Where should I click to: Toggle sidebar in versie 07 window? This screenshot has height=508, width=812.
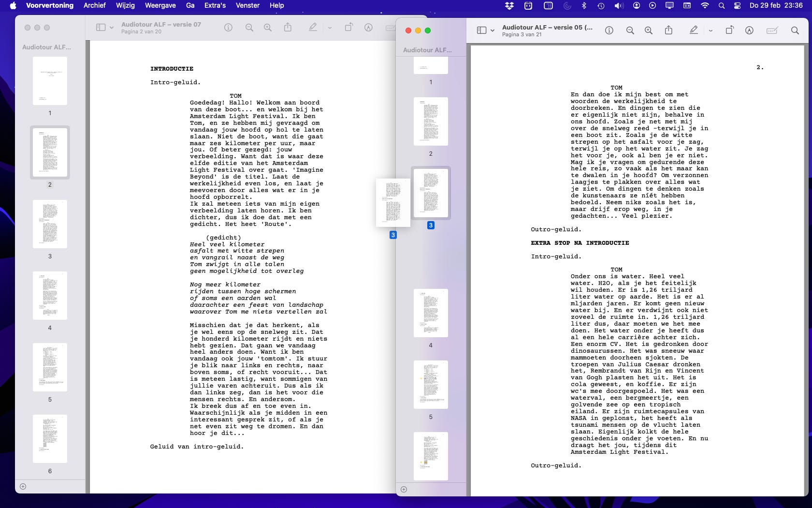tap(101, 28)
